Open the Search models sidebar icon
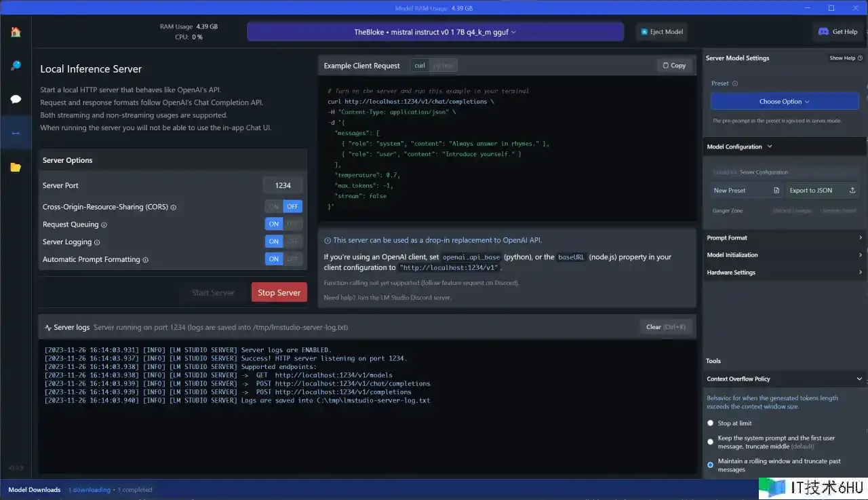This screenshot has height=500, width=868. [x=16, y=65]
